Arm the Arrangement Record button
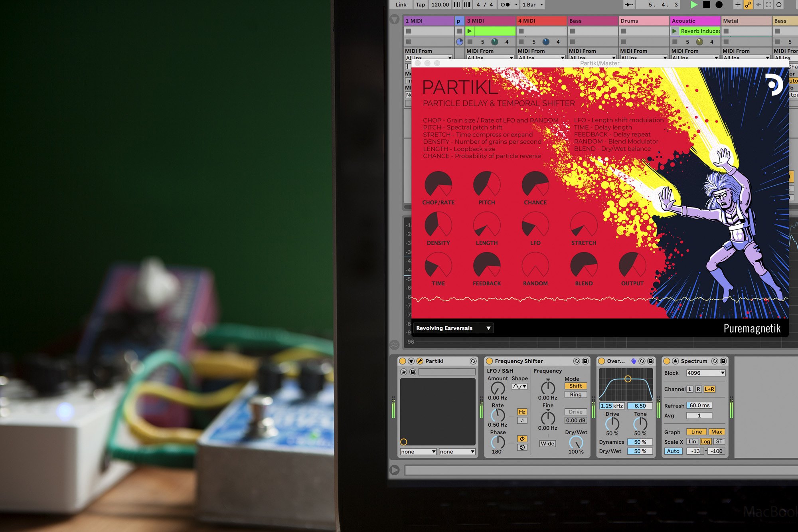The height and width of the screenshot is (532, 798). coord(719,5)
